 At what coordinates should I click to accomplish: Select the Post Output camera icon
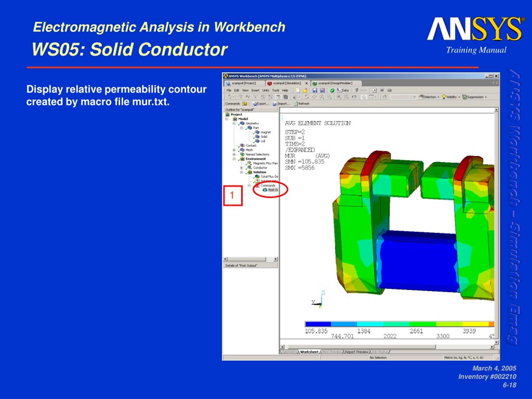tap(265, 190)
